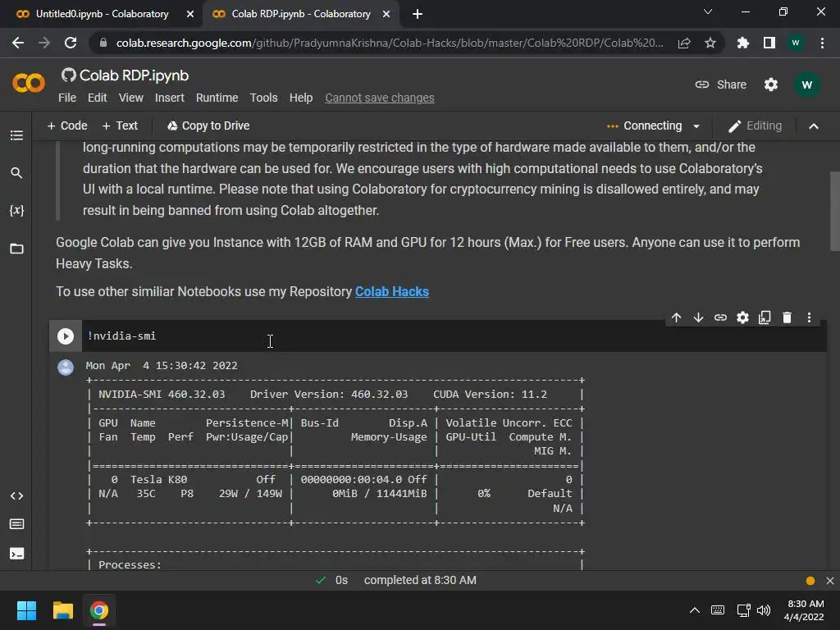The width and height of the screenshot is (840, 630).
Task: Open the Help menu
Action: [x=301, y=98]
